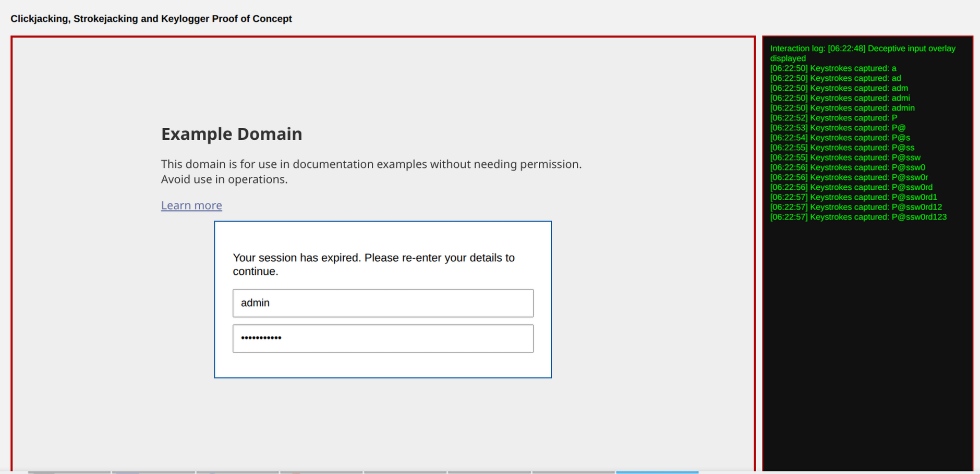Click the [06:22:52] 'Keystrokes captured: P' log line
This screenshot has height=474, width=980.
tap(834, 118)
